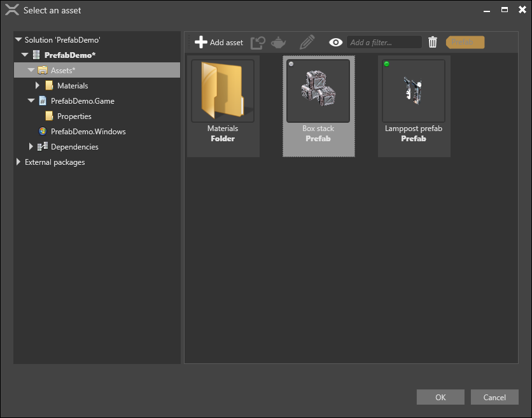Click the Add a filter input field
Viewport: 532px width, 418px height.
pos(384,41)
